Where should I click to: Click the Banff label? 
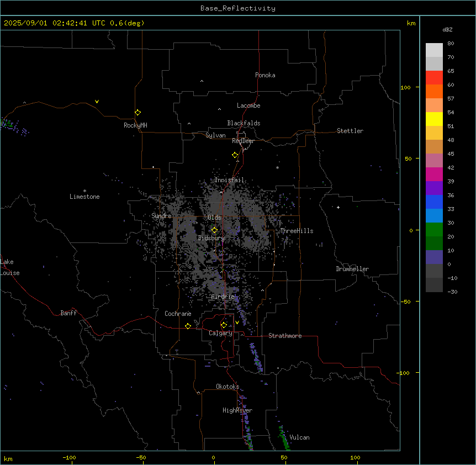point(68,313)
